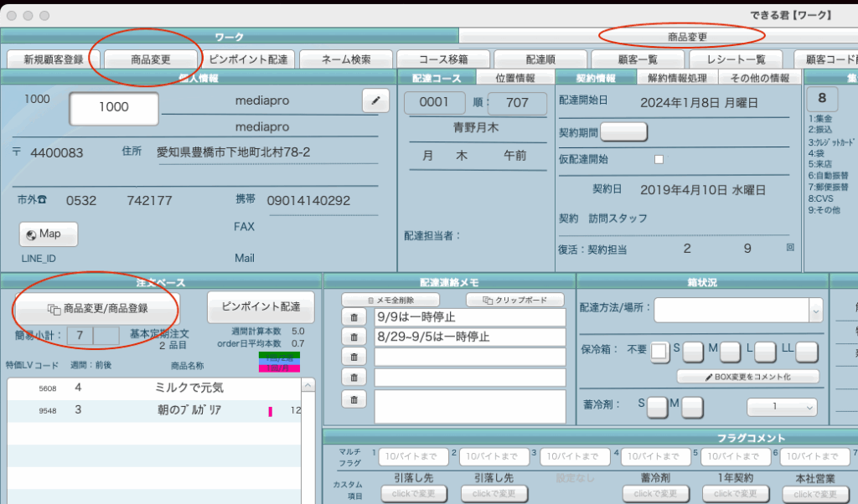
Task: Toggle the 仮配達開始 checkbox
Action: pos(659,159)
